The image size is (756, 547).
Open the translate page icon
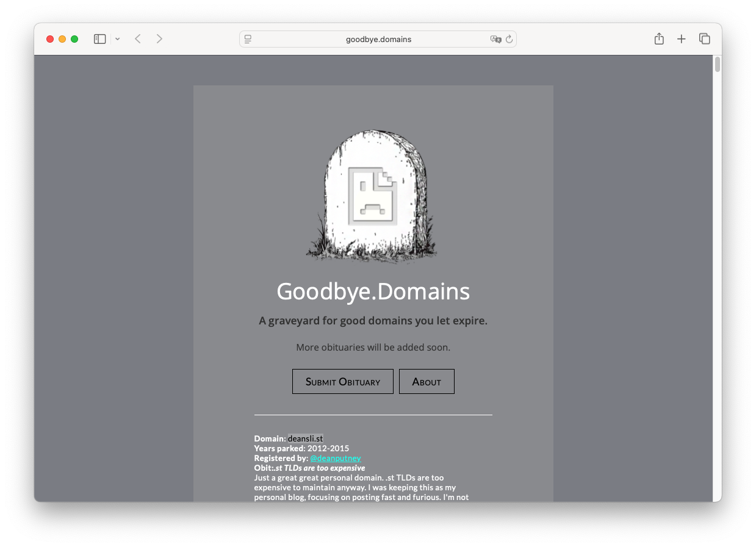point(495,39)
